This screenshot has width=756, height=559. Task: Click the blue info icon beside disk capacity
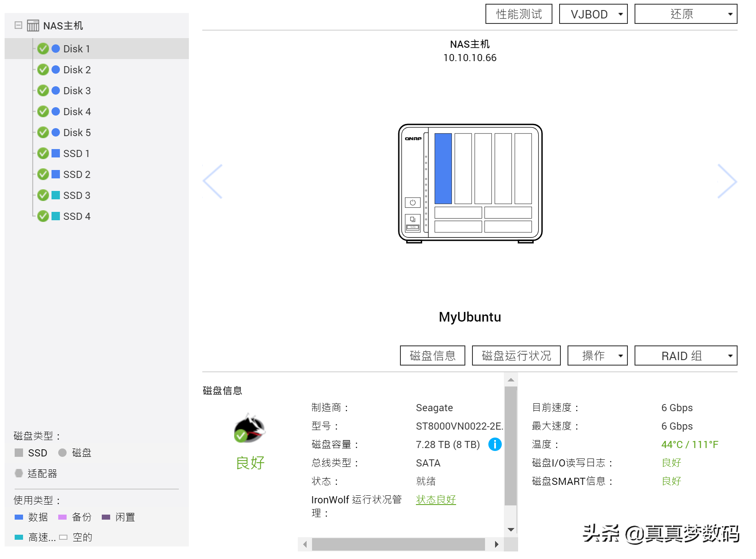(495, 444)
